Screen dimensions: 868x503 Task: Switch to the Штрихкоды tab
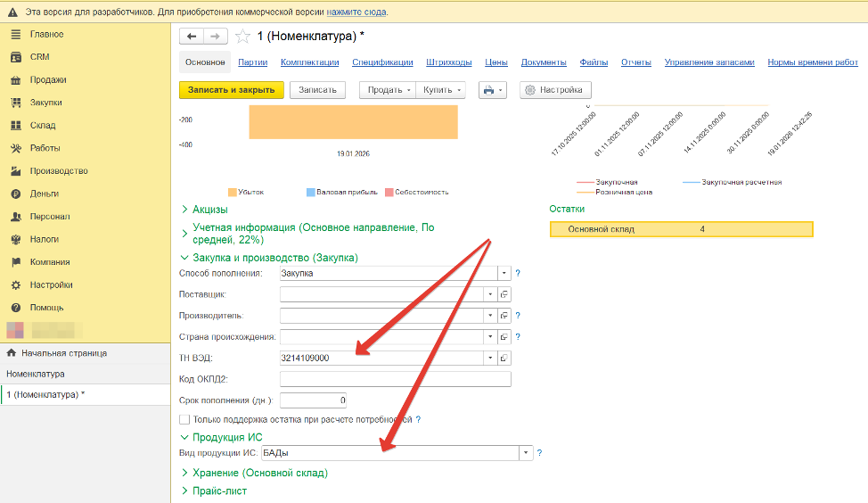tap(449, 62)
